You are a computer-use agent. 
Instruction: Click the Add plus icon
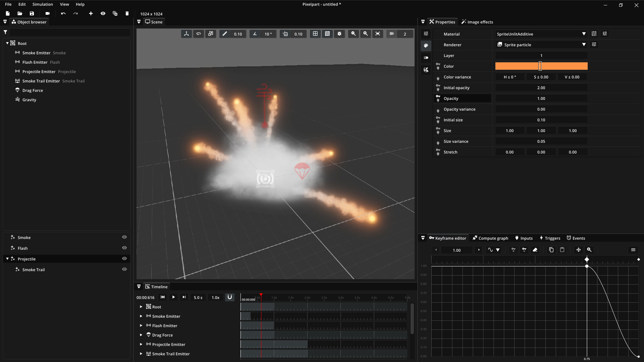click(91, 14)
